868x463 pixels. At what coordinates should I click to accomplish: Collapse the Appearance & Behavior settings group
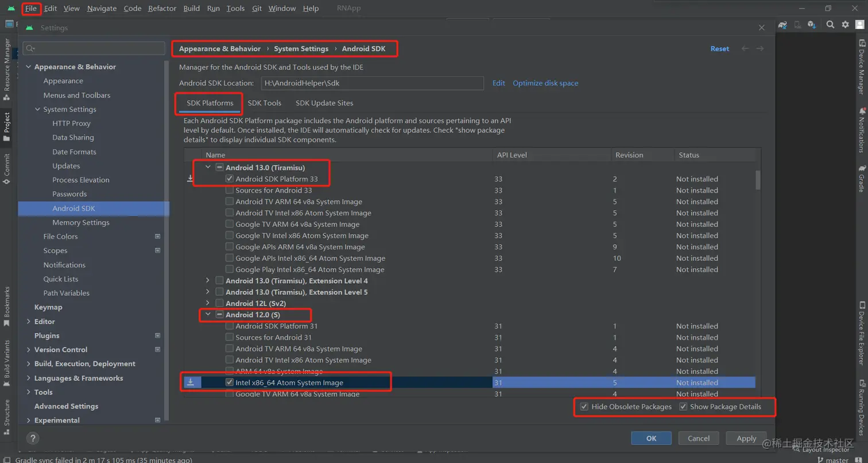click(x=28, y=67)
